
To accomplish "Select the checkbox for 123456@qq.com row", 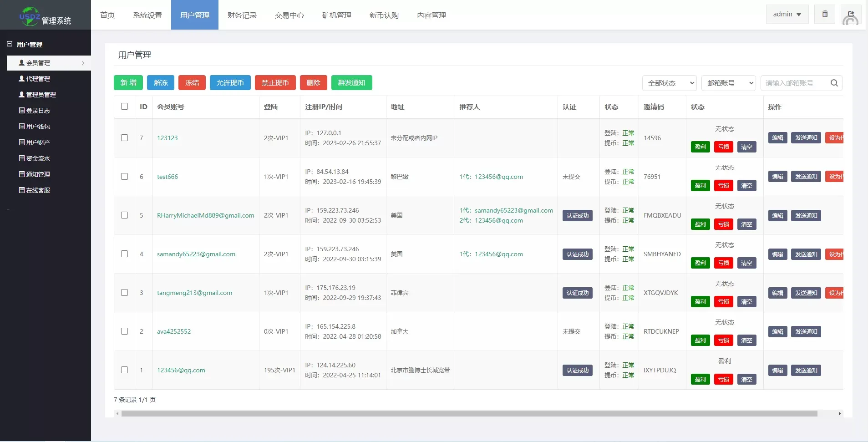I will (x=124, y=370).
